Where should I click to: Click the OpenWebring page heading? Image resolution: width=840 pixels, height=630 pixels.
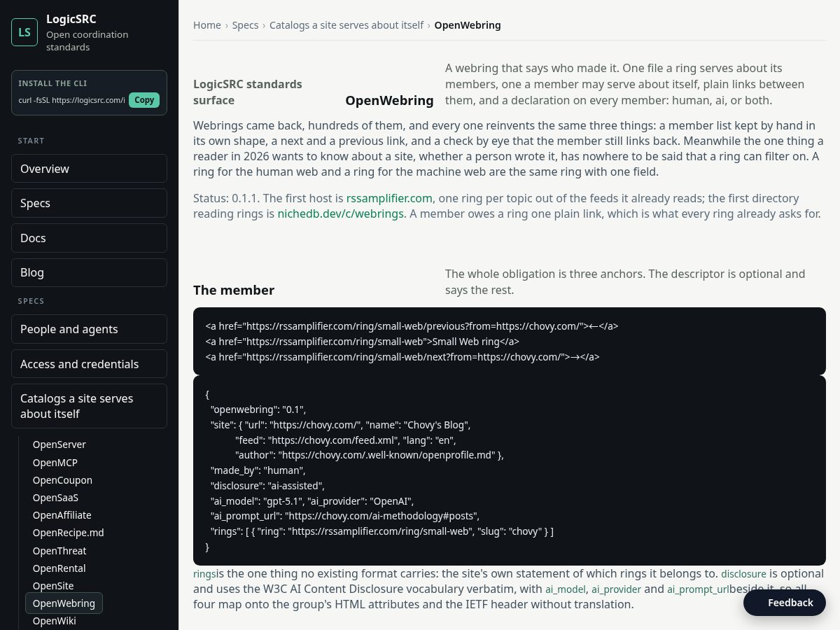pos(390,100)
